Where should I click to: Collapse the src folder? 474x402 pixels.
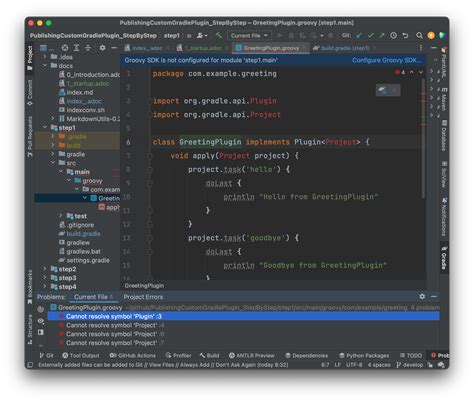pos(53,163)
